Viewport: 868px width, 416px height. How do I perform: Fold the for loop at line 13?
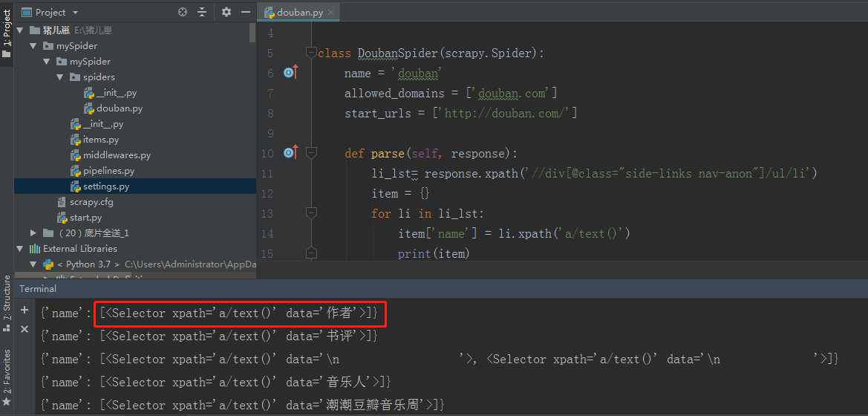tap(311, 212)
